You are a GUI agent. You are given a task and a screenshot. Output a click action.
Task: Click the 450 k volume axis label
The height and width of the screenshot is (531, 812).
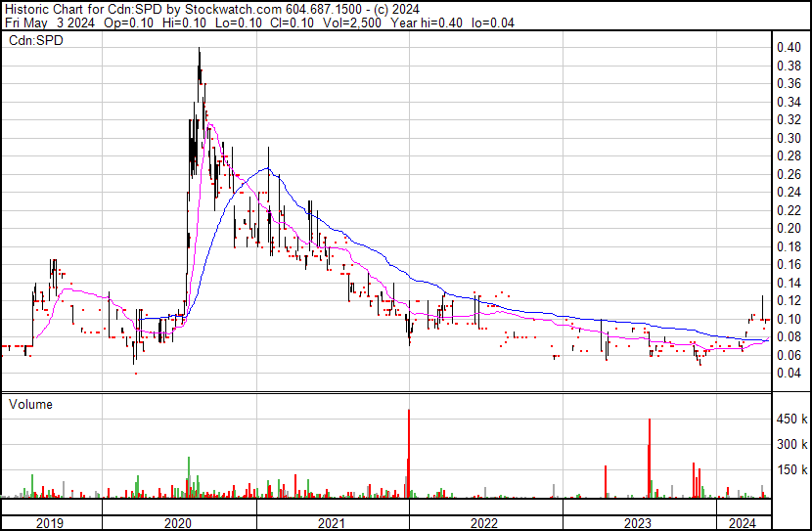[791, 420]
